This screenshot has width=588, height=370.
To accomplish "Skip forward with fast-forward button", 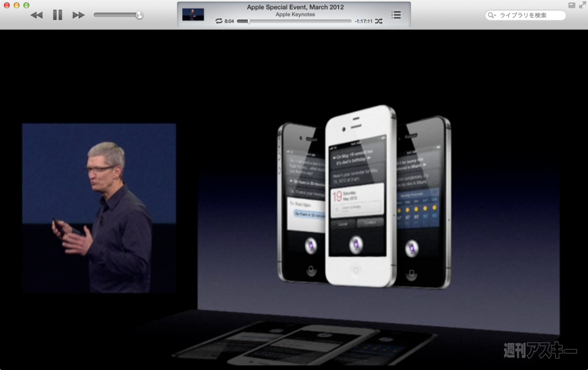I will click(78, 15).
